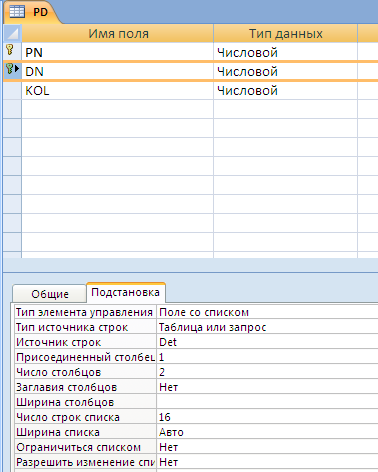Image resolution: width=378 pixels, height=472 pixels.
Task: Toggle Заглавия столбцов value Нет
Action: pyautogui.click(x=267, y=387)
